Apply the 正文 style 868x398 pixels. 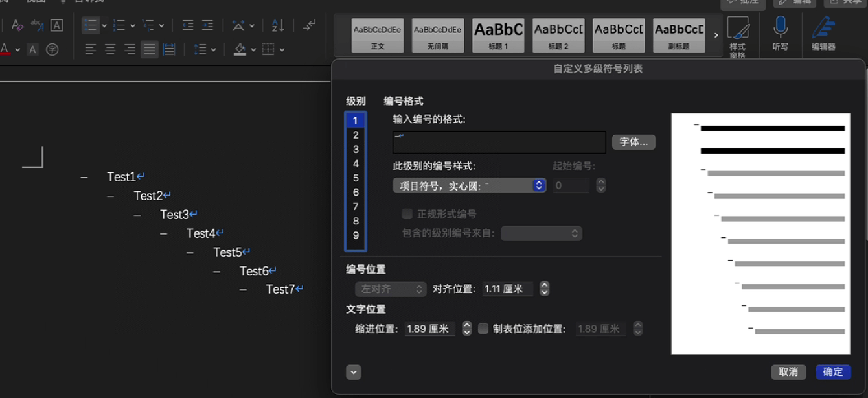click(378, 35)
